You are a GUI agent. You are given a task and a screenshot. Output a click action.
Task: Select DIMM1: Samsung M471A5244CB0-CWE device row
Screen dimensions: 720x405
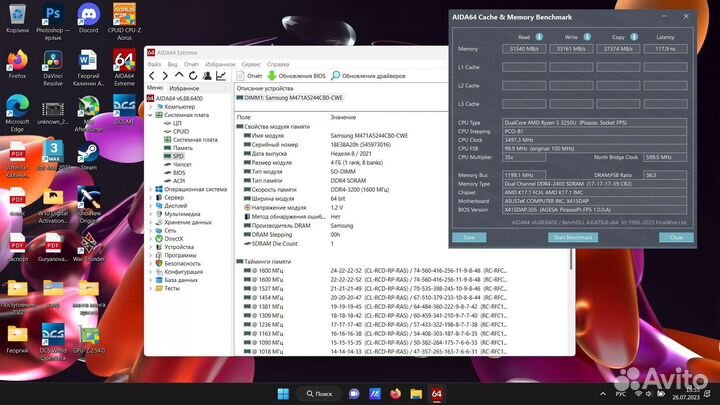(x=290, y=98)
